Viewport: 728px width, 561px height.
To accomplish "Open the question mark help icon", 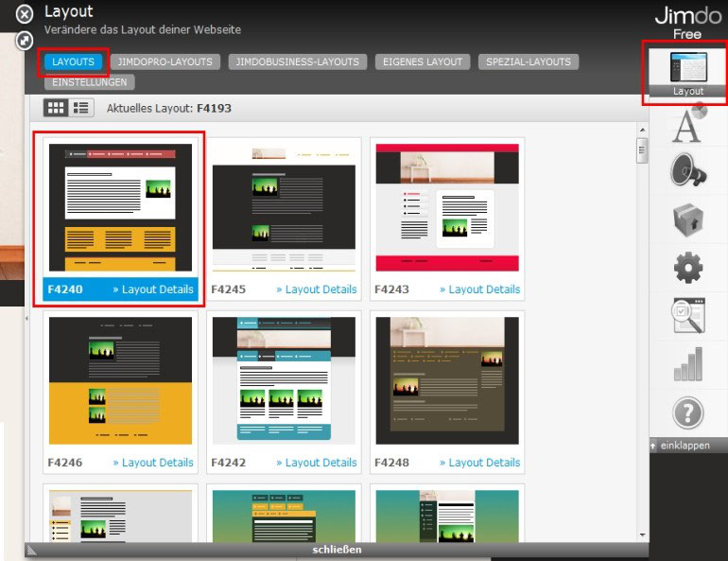I will (688, 412).
